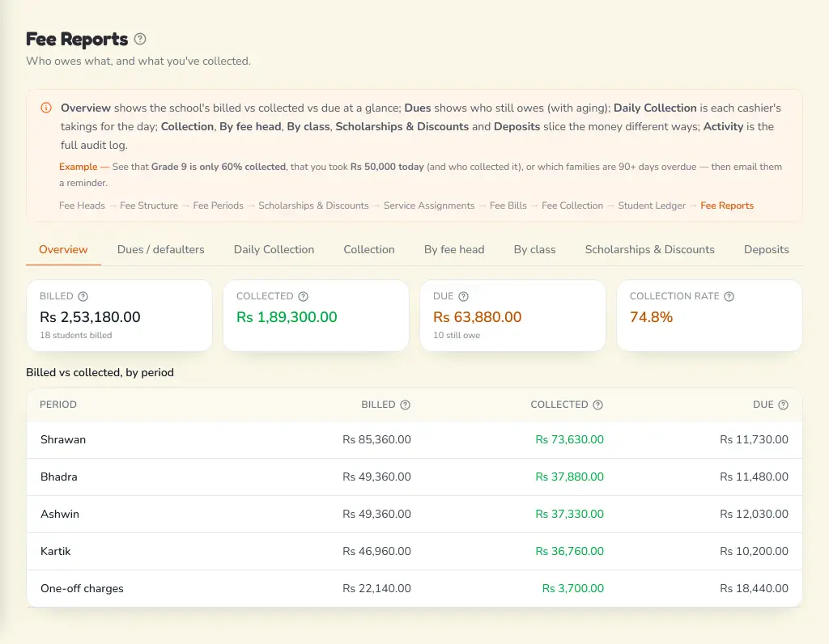Click One-off charges billed Rs 22,140.00

[x=377, y=588]
